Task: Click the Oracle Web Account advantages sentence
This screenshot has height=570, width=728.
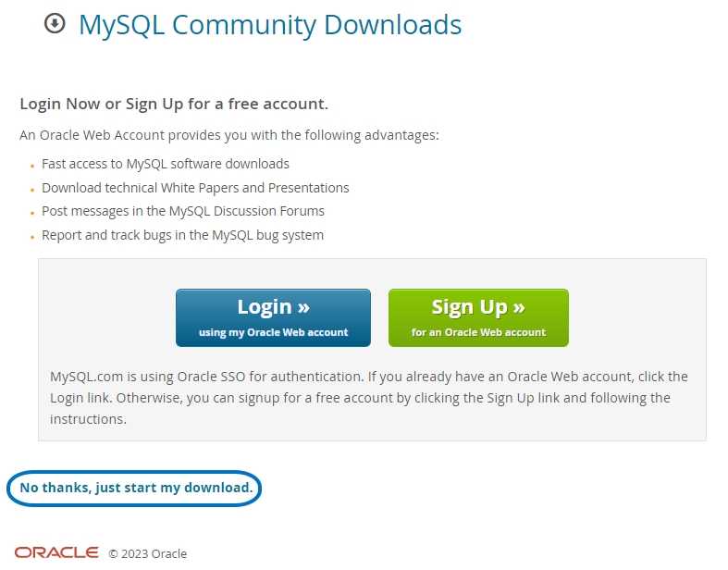Action: point(228,135)
